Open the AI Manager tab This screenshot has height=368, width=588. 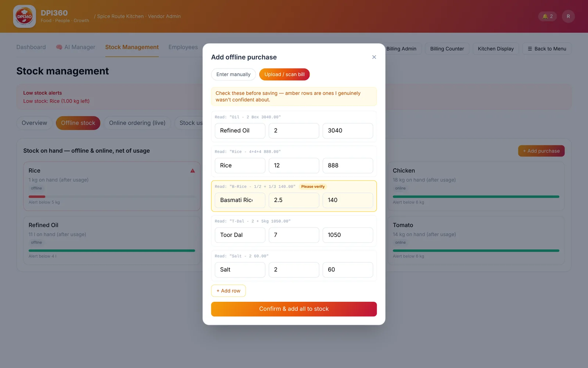coord(76,47)
